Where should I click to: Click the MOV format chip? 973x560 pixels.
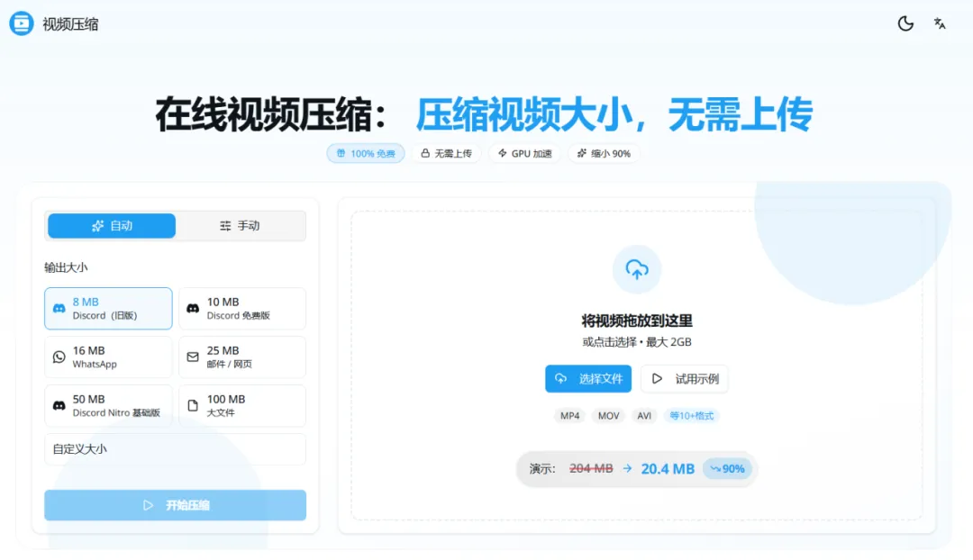[x=608, y=416]
